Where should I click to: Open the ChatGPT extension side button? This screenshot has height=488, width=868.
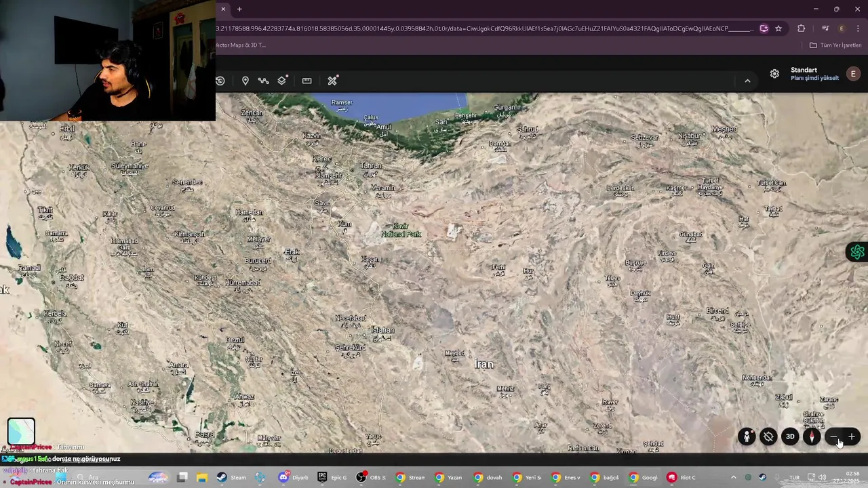point(857,252)
